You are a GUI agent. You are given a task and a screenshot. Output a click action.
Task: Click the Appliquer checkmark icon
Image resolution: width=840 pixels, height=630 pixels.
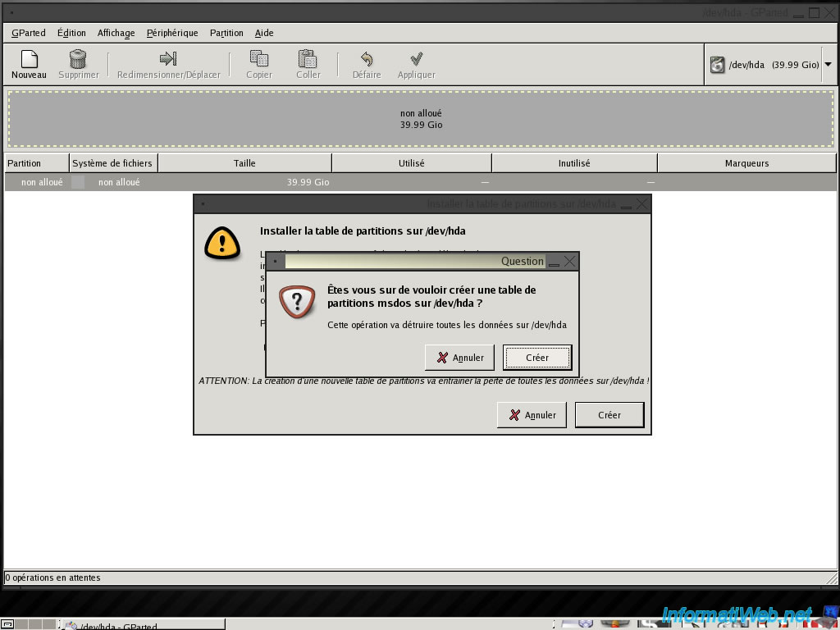point(416,59)
